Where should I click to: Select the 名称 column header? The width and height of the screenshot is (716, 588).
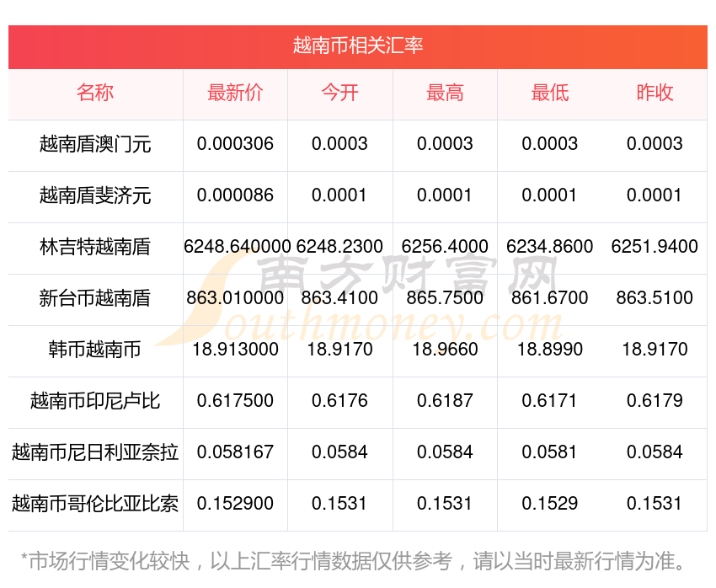[x=95, y=93]
